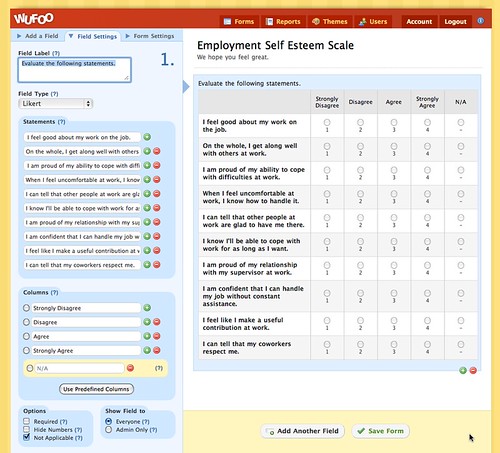Add statement after 'On the whole, I get along'
Screen dimensions: 500x453
click(x=147, y=151)
